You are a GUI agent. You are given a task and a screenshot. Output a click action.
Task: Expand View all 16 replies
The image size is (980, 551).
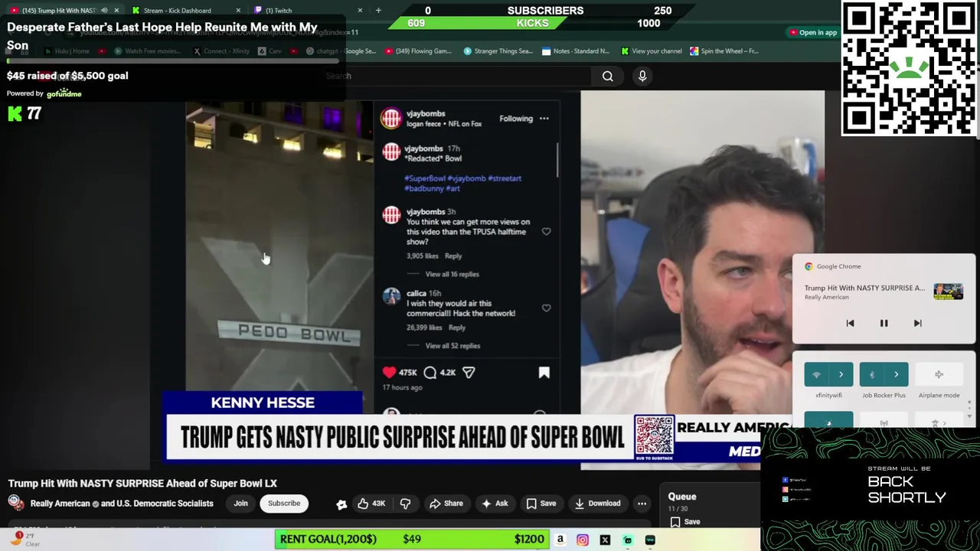tap(452, 274)
